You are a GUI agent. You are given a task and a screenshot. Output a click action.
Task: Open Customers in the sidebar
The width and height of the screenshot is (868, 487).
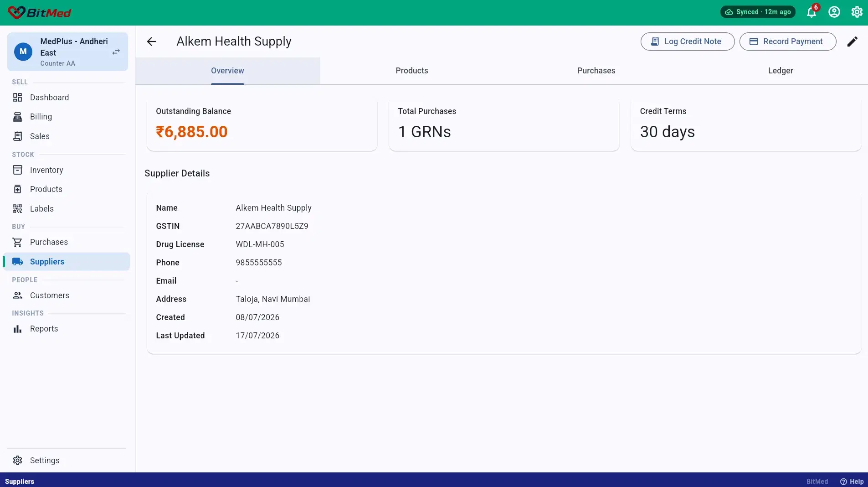[x=67, y=295]
